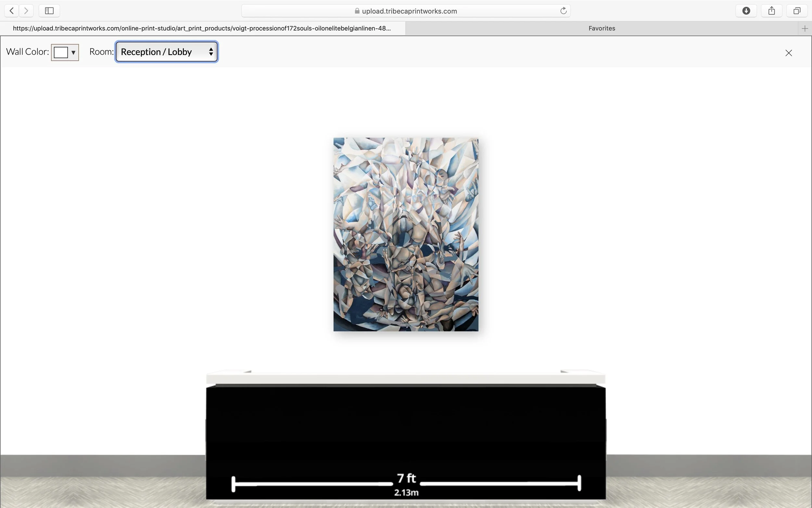Viewport: 812px width, 508px height.
Task: Show the tab overview
Action: pyautogui.click(x=797, y=11)
